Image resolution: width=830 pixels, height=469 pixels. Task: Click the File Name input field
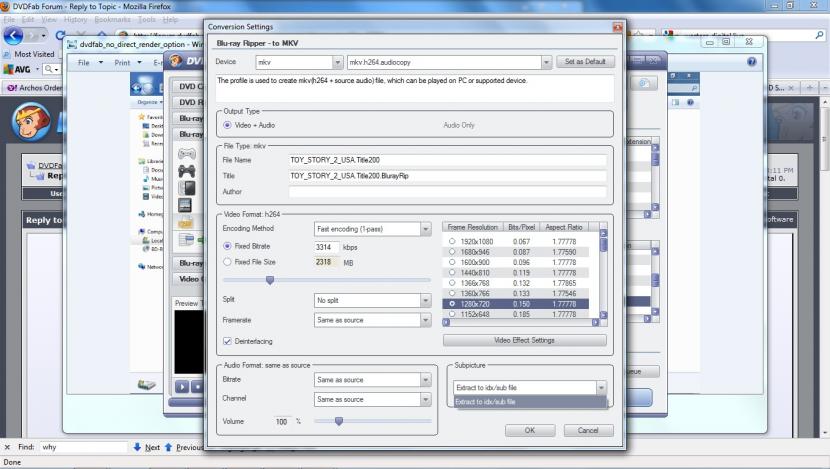[x=447, y=160]
